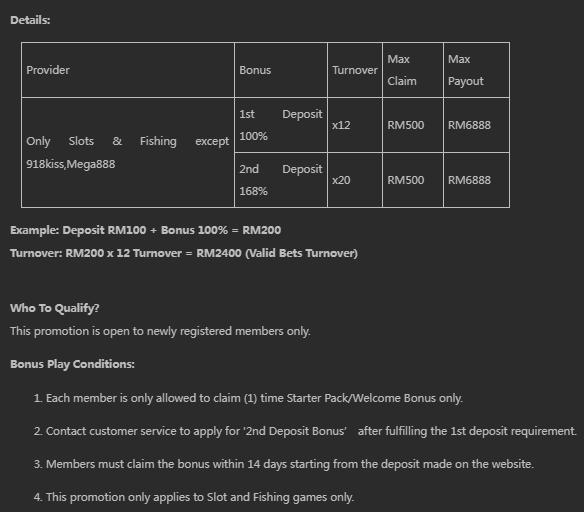Viewport: 584px width, 512px height.
Task: Click the 2nd Deposit 168% cell
Action: (x=281, y=180)
